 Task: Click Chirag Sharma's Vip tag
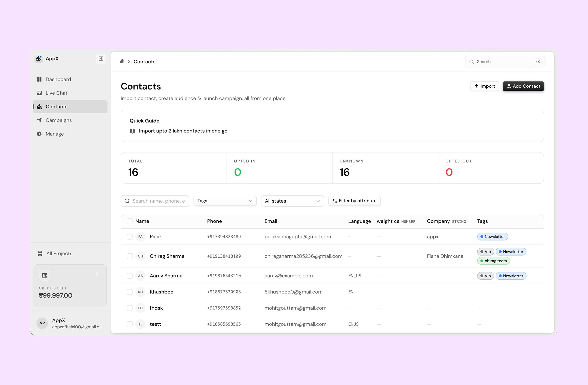tap(486, 252)
